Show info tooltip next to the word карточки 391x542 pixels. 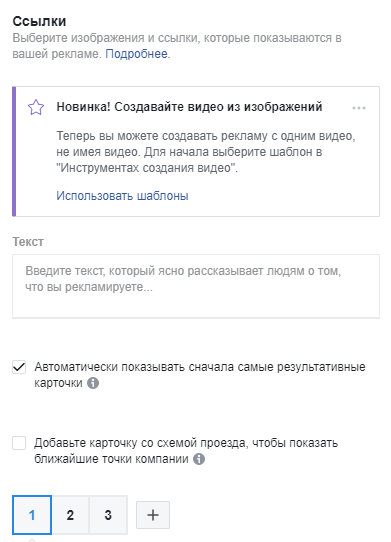93,383
